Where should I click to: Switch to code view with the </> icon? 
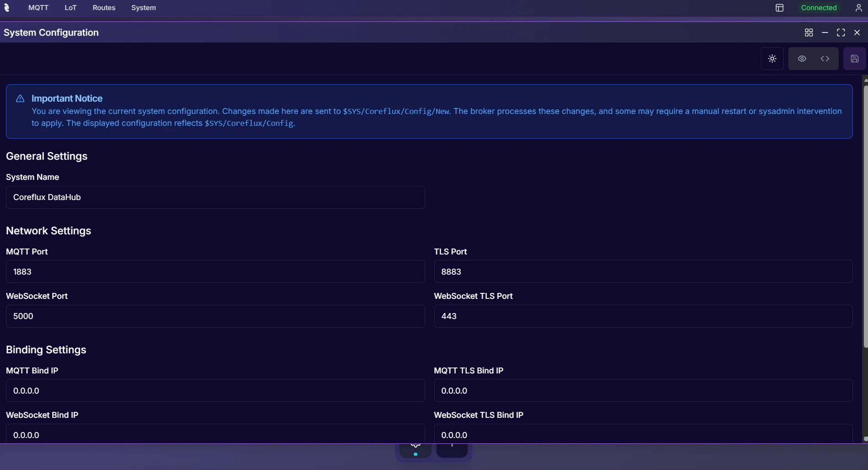(825, 59)
